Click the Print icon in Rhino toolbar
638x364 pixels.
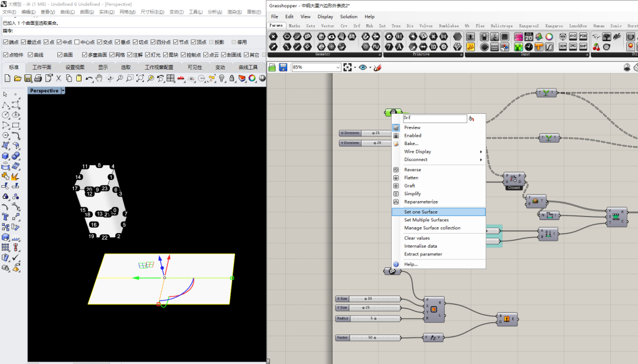tap(38, 78)
